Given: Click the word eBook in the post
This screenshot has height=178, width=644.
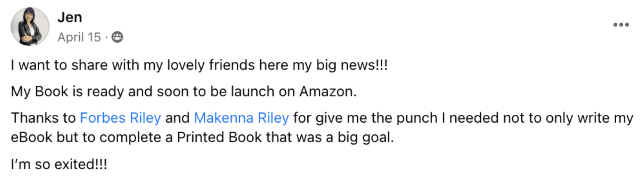Looking at the screenshot, I should 31,137.
